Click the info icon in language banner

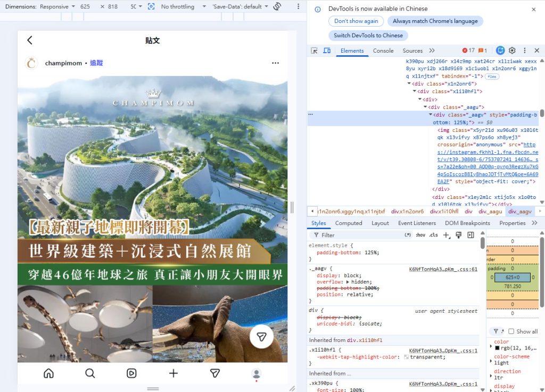(317, 10)
